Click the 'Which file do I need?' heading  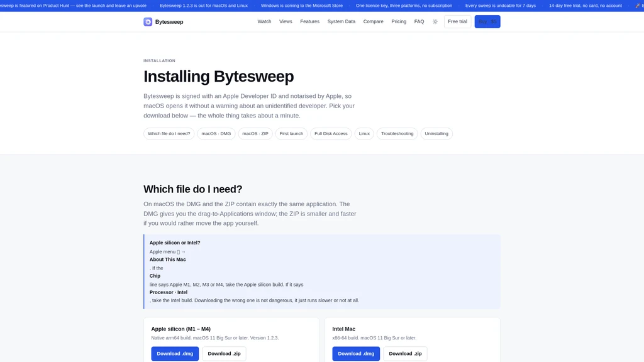tap(192, 189)
